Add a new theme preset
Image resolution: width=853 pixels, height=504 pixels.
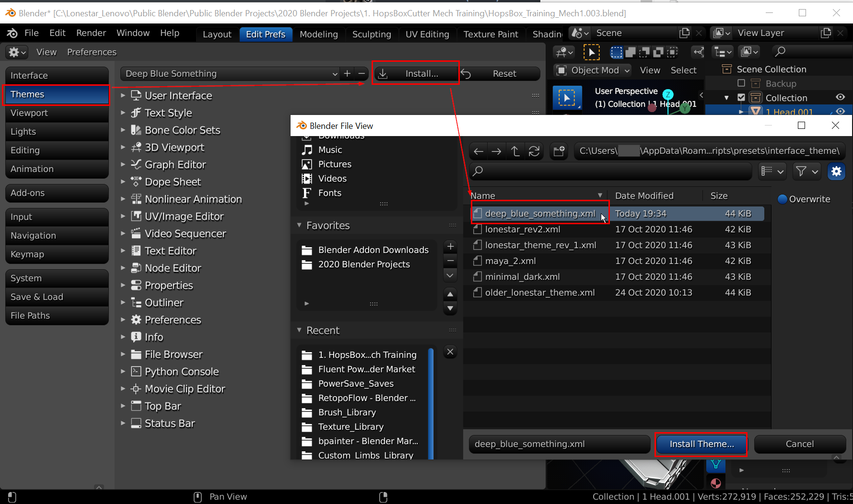(x=347, y=74)
